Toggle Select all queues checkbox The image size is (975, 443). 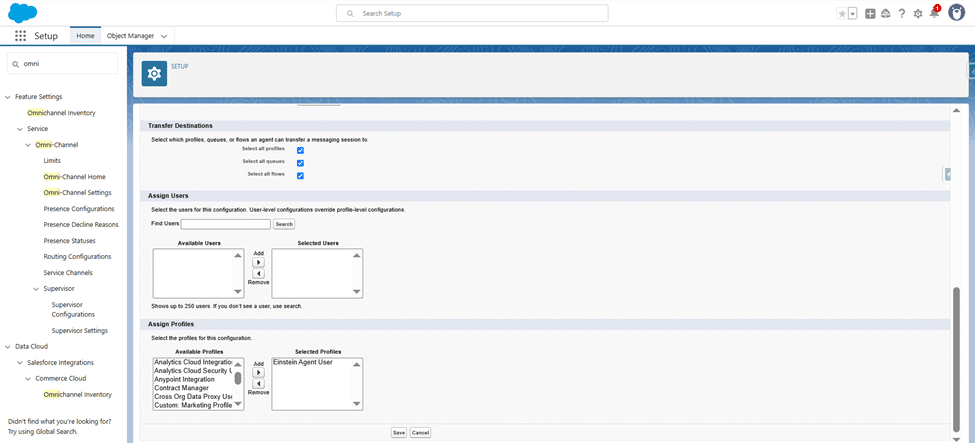click(300, 163)
